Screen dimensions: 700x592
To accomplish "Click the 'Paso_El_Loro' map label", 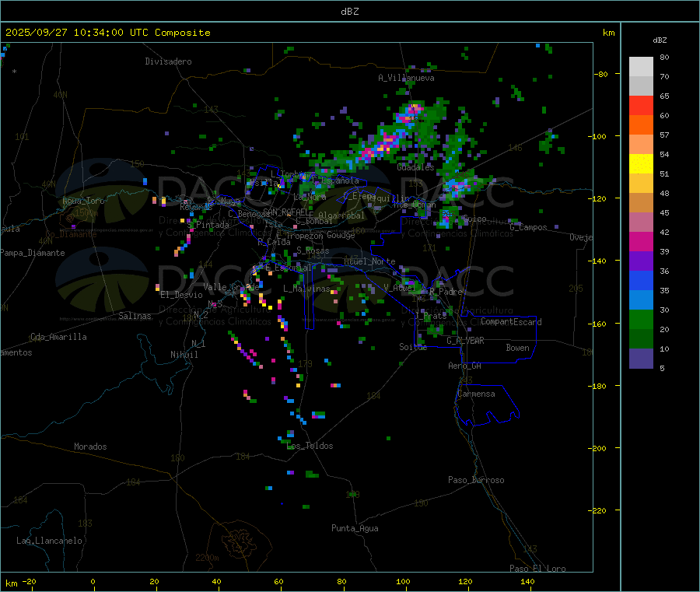I will click(538, 569).
